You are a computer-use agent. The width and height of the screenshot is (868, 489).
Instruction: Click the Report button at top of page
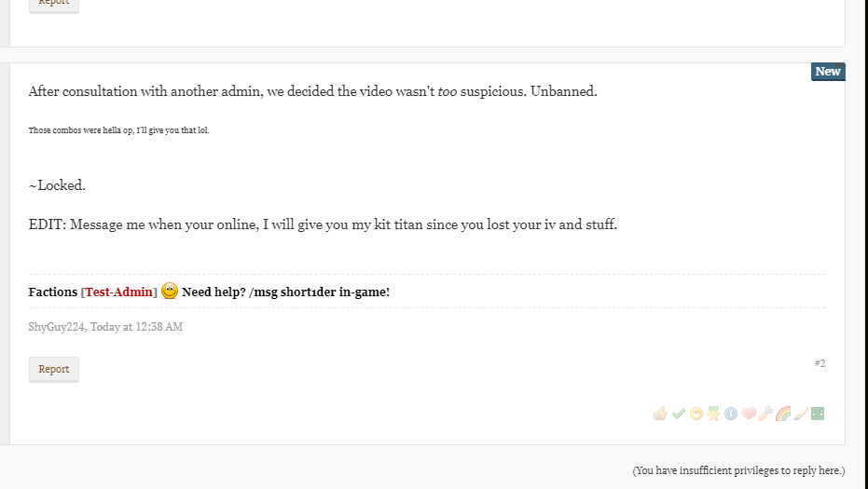point(54,4)
